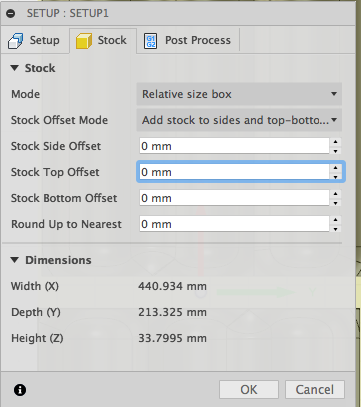Collapse the dialog with the minus icon
The image size is (361, 407).
pos(11,14)
